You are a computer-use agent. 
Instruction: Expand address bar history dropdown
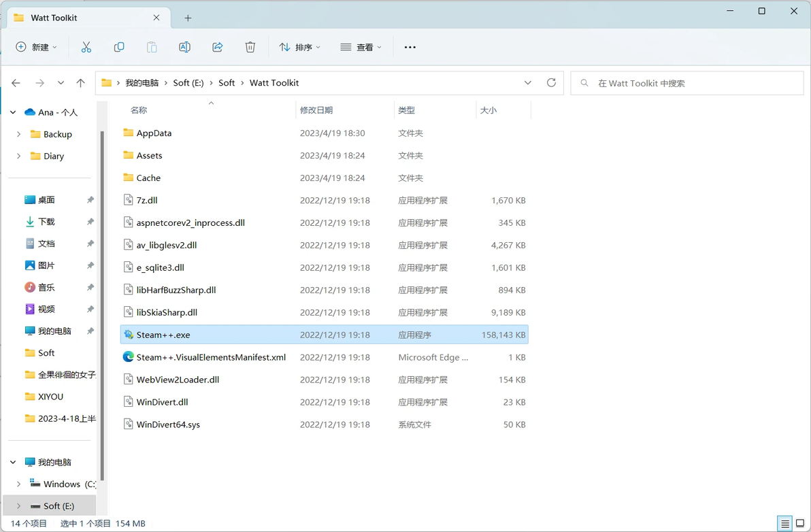(527, 83)
